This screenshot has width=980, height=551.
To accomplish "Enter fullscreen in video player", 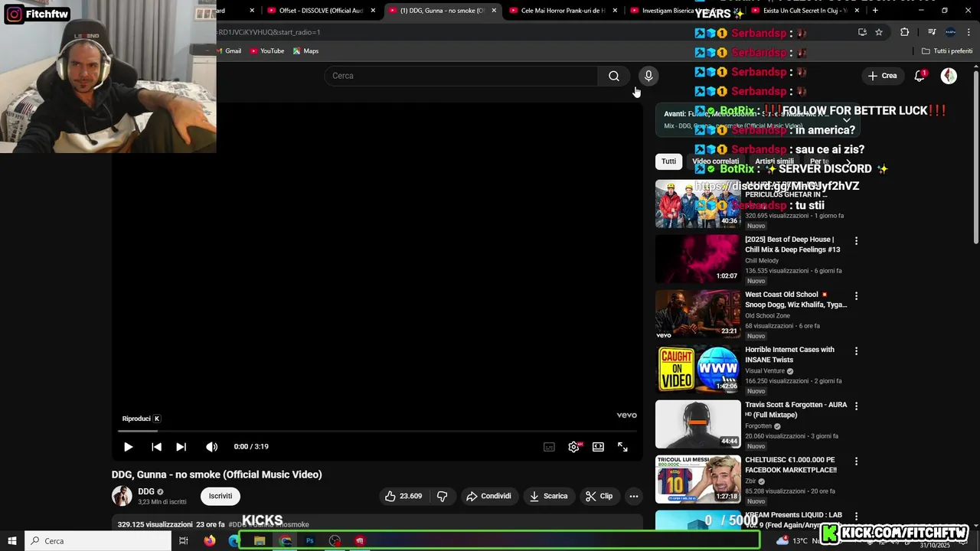I will point(622,447).
